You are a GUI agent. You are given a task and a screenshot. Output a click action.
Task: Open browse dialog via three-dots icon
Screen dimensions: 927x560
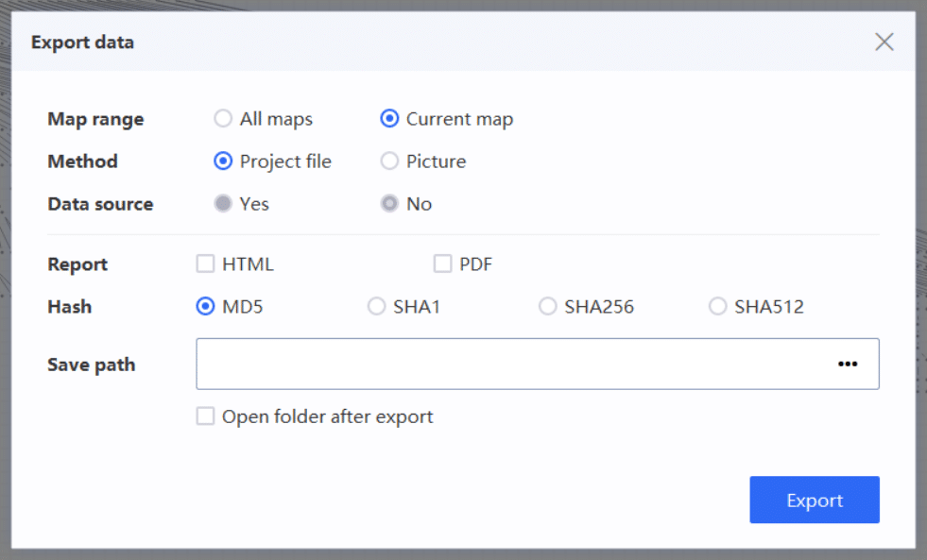click(x=848, y=364)
